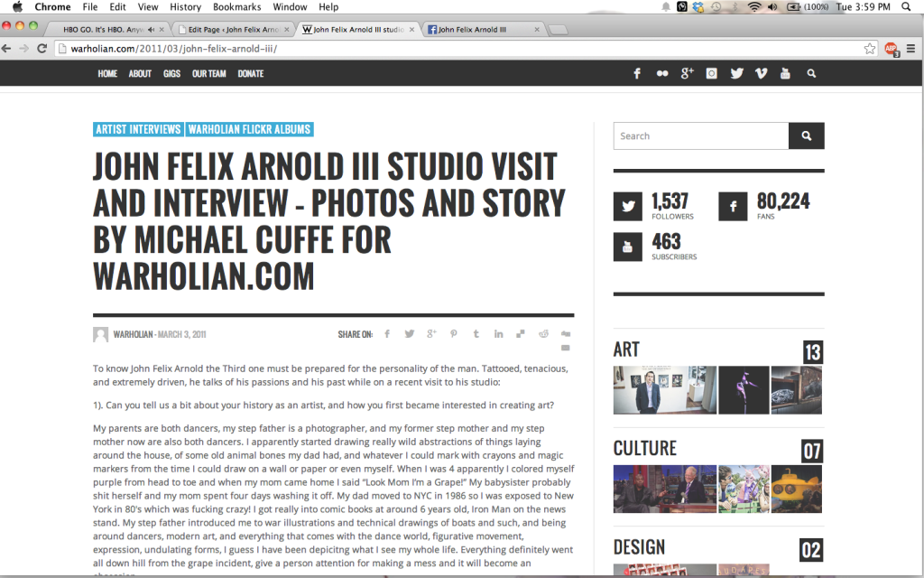Click the WARHOLIAN author name link
924x578 pixels.
[133, 334]
